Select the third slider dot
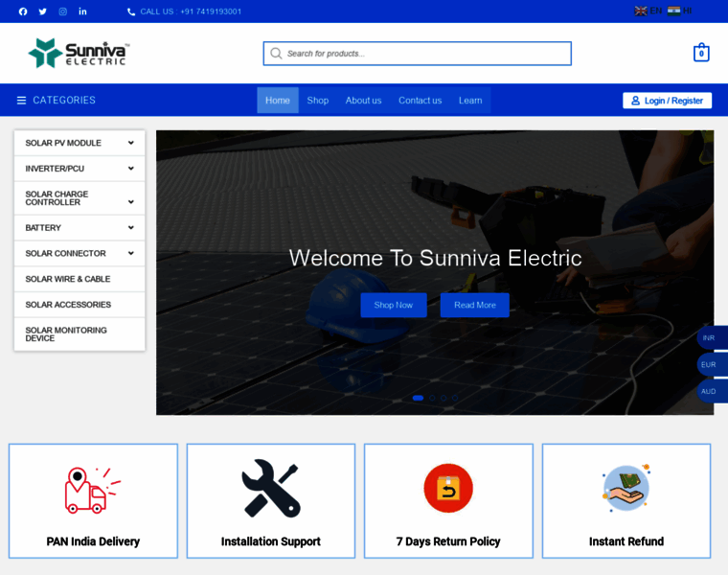The height and width of the screenshot is (575, 728). (444, 398)
